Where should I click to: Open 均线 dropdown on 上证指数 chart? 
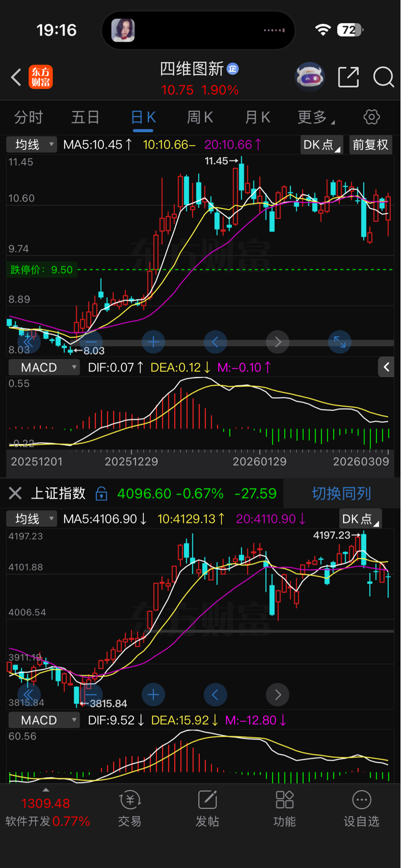[x=31, y=519]
